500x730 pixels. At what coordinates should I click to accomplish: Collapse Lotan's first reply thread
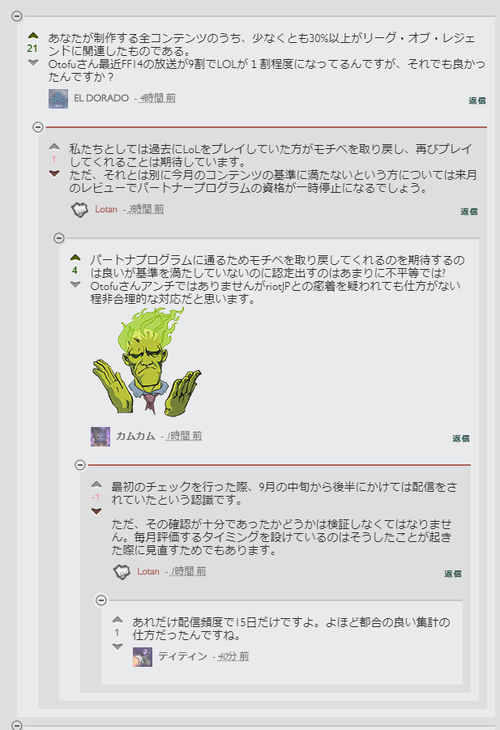click(38, 127)
